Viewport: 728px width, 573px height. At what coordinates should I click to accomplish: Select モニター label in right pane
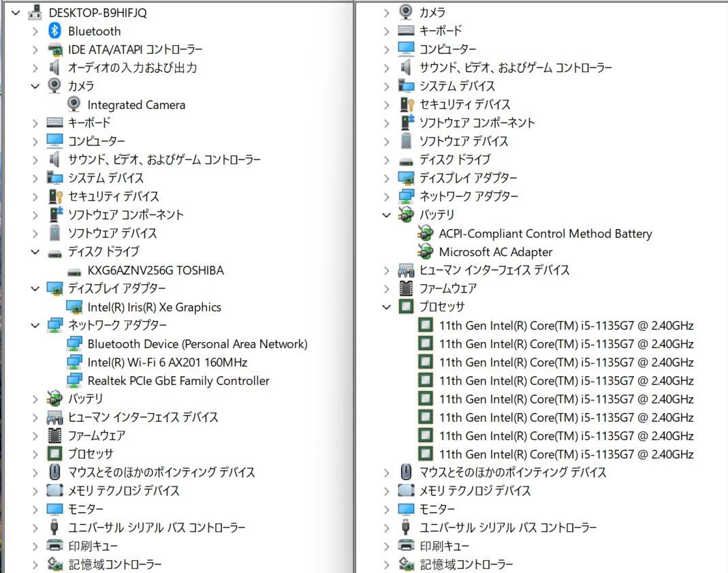(x=437, y=509)
